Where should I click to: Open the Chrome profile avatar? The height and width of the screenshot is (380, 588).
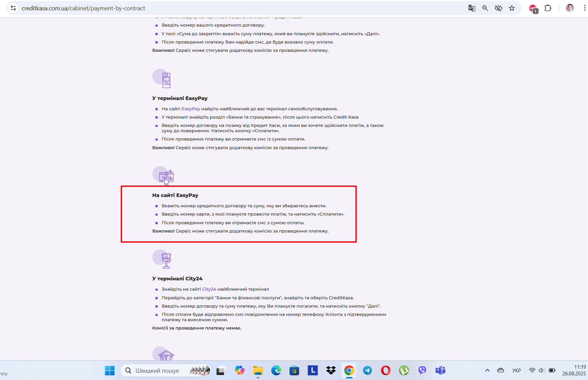pos(570,8)
